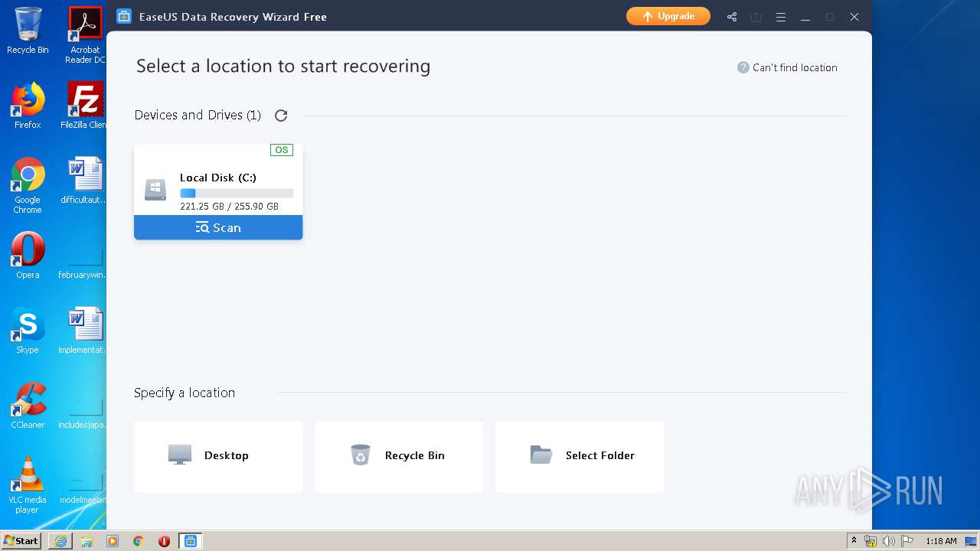Click the green OS badge

coord(282,150)
